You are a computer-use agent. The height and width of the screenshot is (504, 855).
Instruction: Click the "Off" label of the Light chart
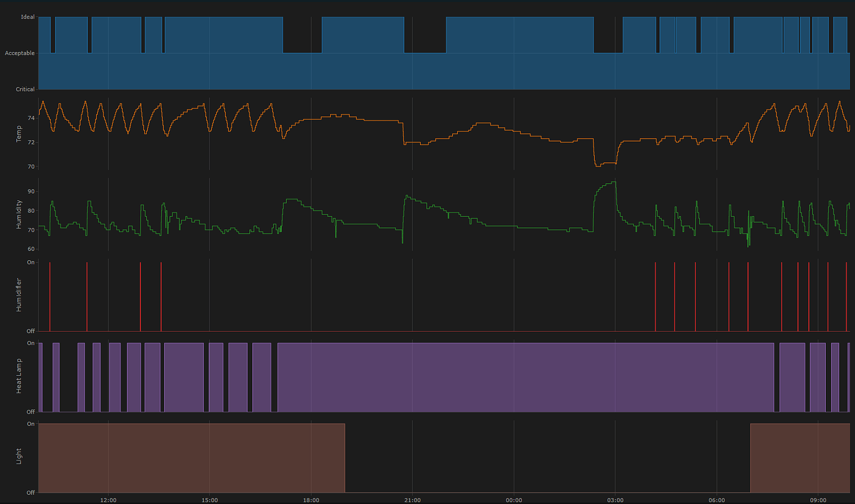(30, 493)
